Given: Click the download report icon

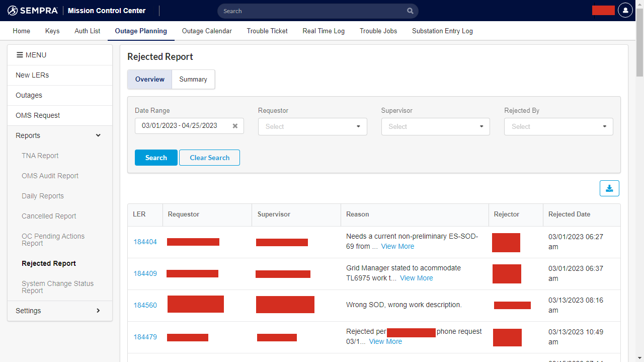Looking at the screenshot, I should pyautogui.click(x=609, y=188).
